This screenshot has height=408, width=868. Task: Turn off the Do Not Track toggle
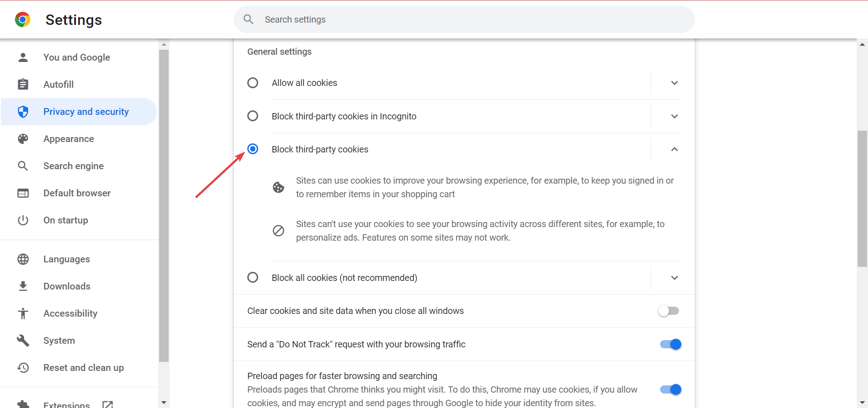pyautogui.click(x=670, y=344)
